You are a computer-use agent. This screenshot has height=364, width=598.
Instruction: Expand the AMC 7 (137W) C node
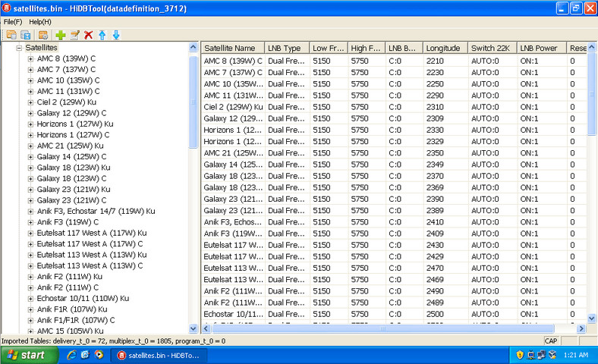tap(30, 70)
